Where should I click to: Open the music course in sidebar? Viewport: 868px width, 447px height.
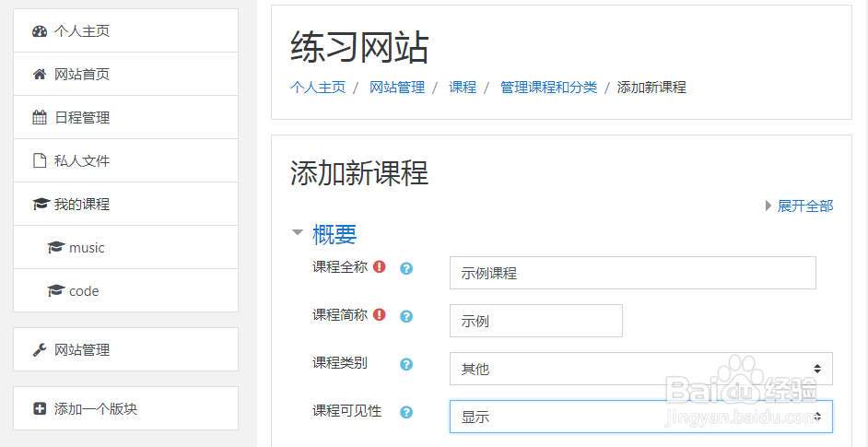point(87,248)
